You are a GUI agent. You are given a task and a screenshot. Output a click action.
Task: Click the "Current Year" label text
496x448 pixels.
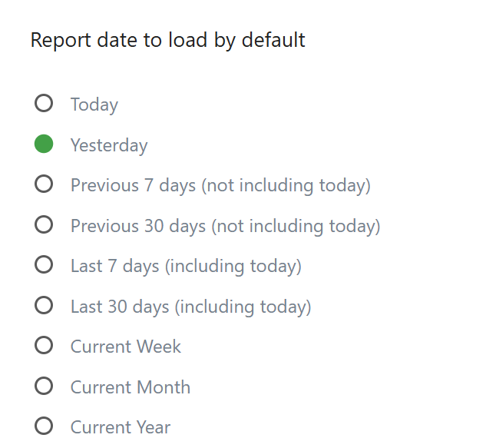pyautogui.click(x=121, y=427)
